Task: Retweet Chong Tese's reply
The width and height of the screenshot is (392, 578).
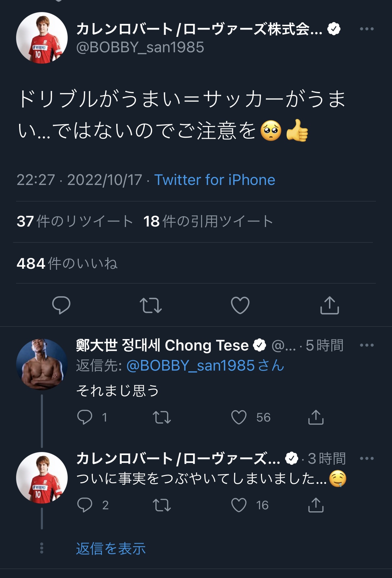Action: (x=162, y=418)
